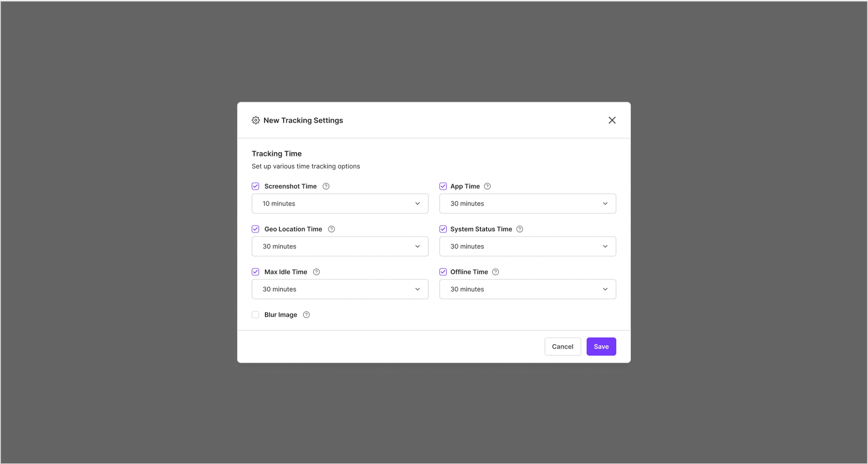868x464 pixels.
Task: Open help tooltip for System Status Time
Action: (x=520, y=229)
